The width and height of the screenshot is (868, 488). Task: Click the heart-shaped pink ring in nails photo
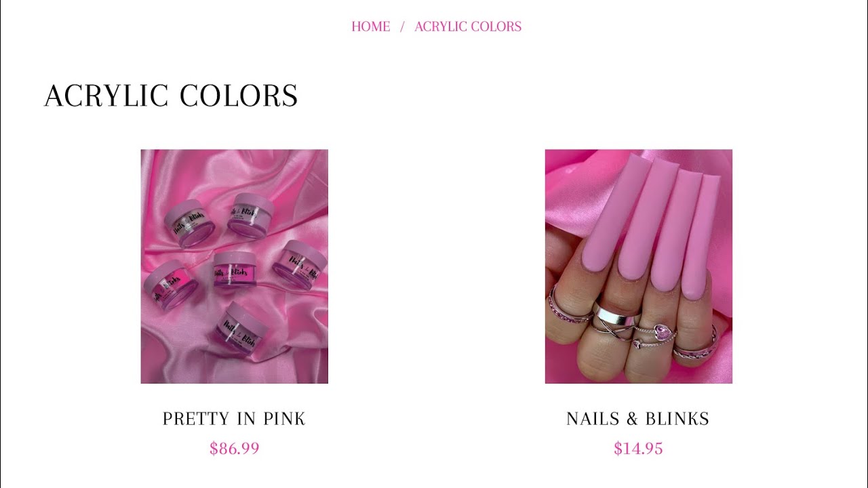click(x=665, y=333)
